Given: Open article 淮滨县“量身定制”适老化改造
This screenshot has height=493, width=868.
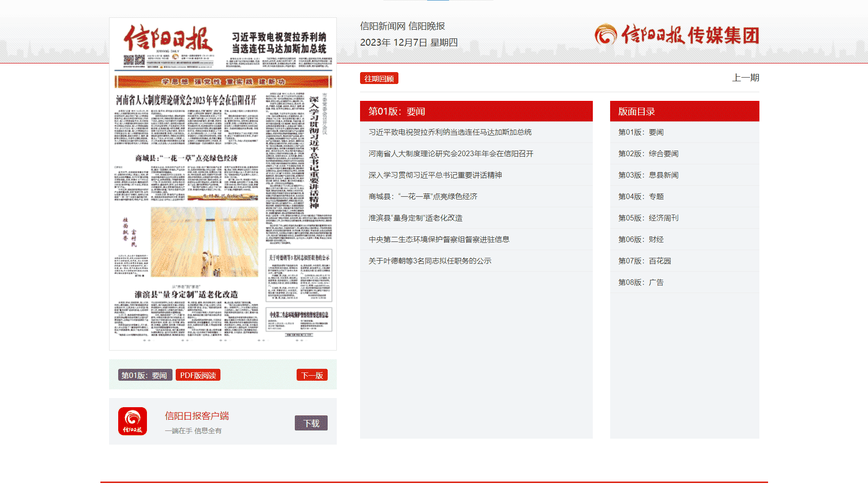Looking at the screenshot, I should coord(415,218).
